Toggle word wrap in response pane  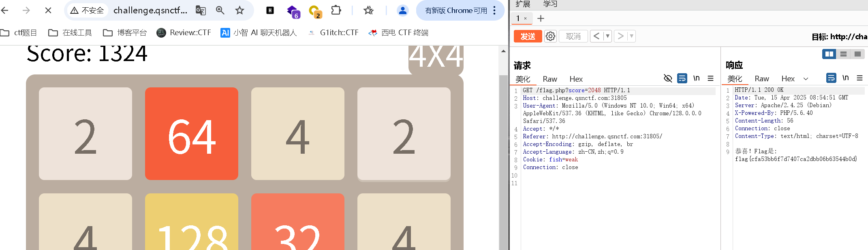pos(831,78)
